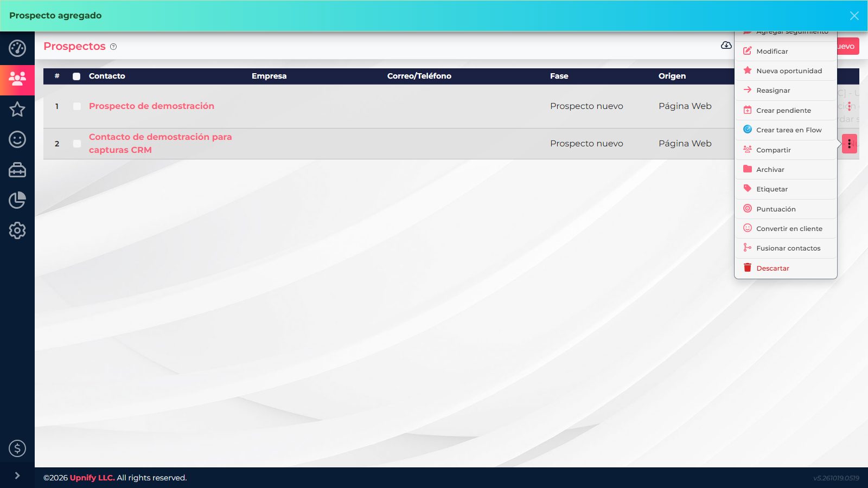This screenshot has width=868, height=488.
Task: Select Fusionar contactos menu entry
Action: (786, 248)
